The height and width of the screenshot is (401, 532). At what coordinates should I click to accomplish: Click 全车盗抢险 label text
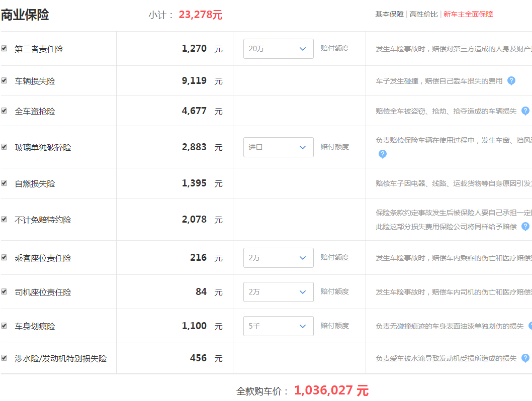pyautogui.click(x=35, y=112)
